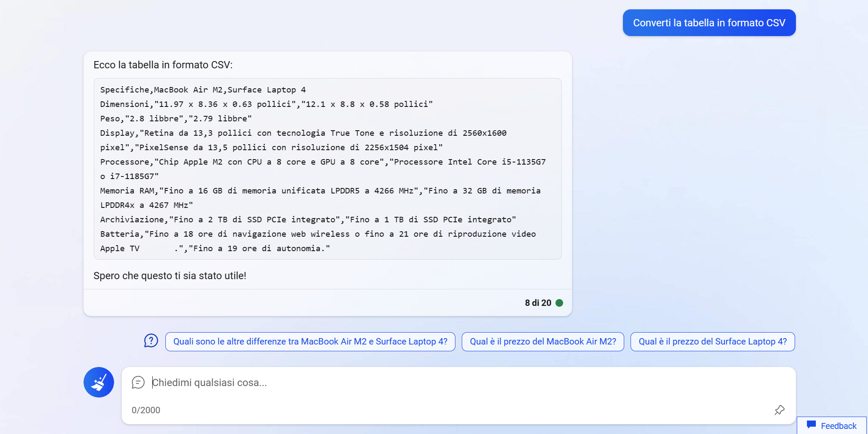Ask 'Qual è il prezzo del Surface Laptop 4?'
The width and height of the screenshot is (868, 434).
[x=712, y=341]
